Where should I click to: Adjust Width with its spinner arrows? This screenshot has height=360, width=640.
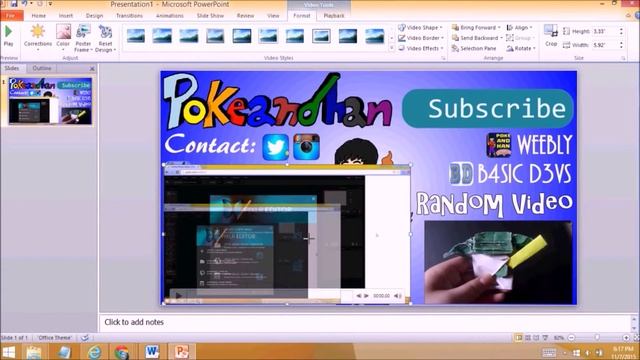621,45
